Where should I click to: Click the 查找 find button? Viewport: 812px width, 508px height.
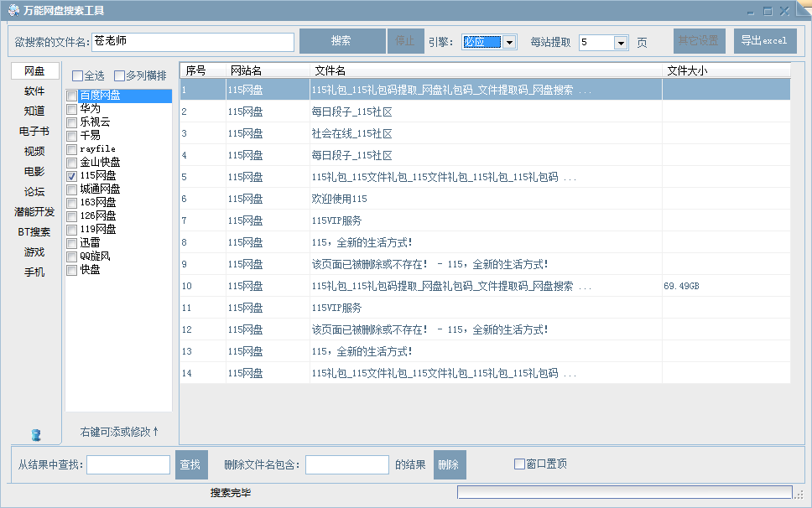(x=191, y=464)
